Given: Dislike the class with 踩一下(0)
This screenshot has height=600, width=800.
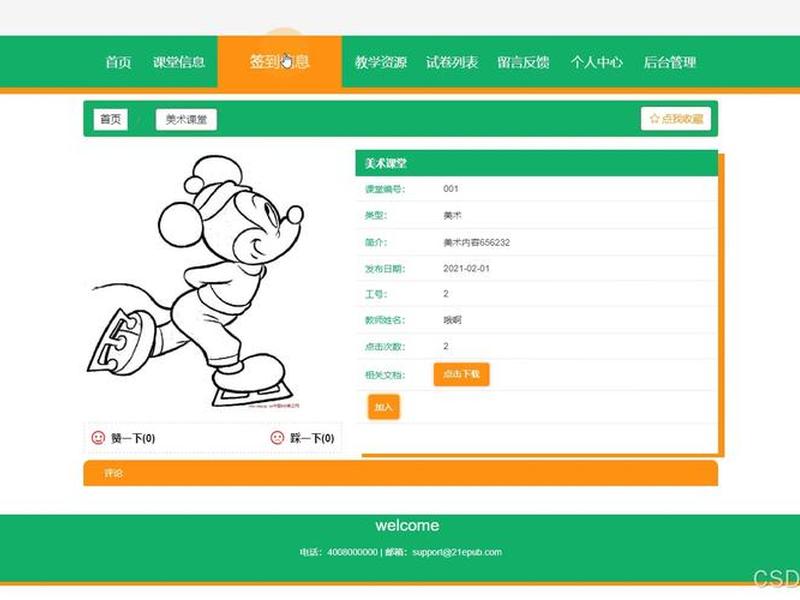Looking at the screenshot, I should (303, 438).
